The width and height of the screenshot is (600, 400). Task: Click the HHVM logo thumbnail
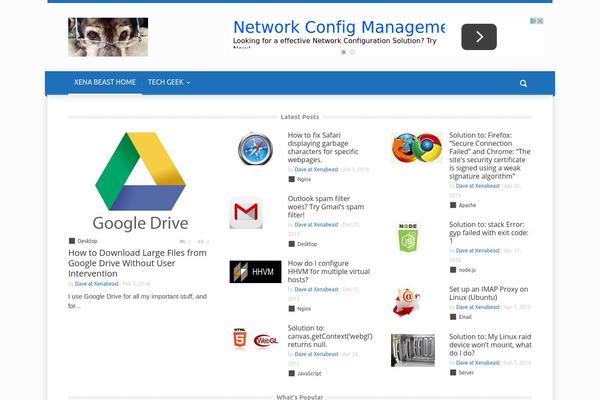pyautogui.click(x=255, y=272)
